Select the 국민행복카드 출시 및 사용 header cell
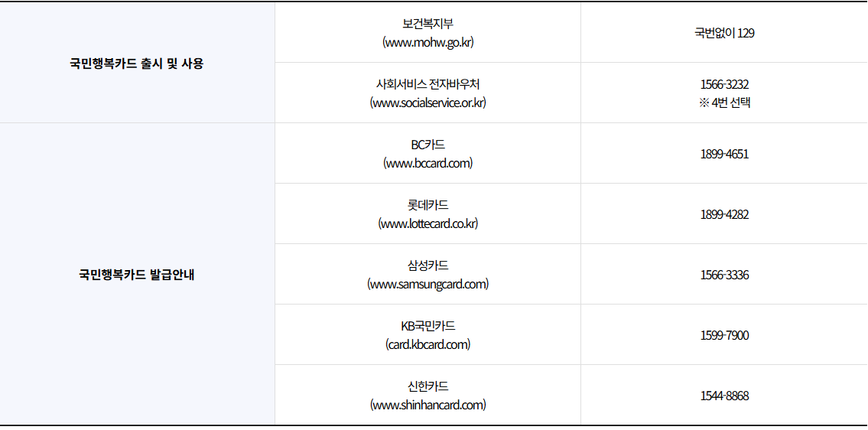Screen dimensions: 868x430 click(137, 64)
